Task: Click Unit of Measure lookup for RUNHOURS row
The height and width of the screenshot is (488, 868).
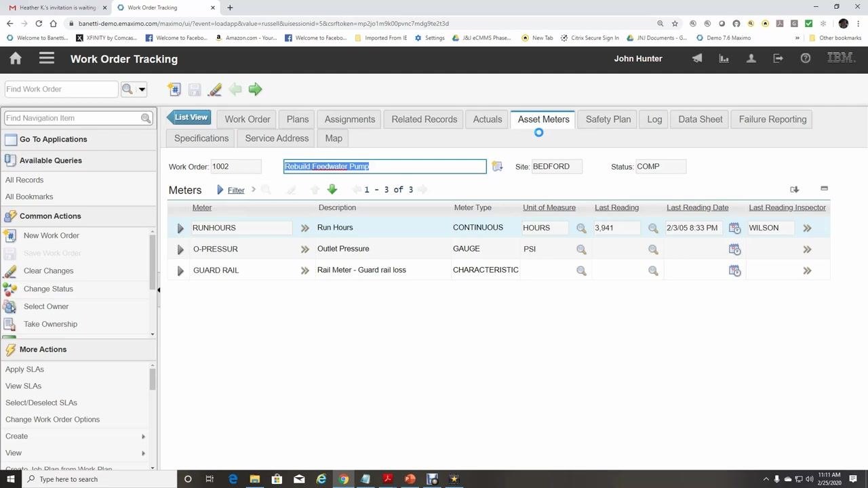Action: tap(581, 228)
